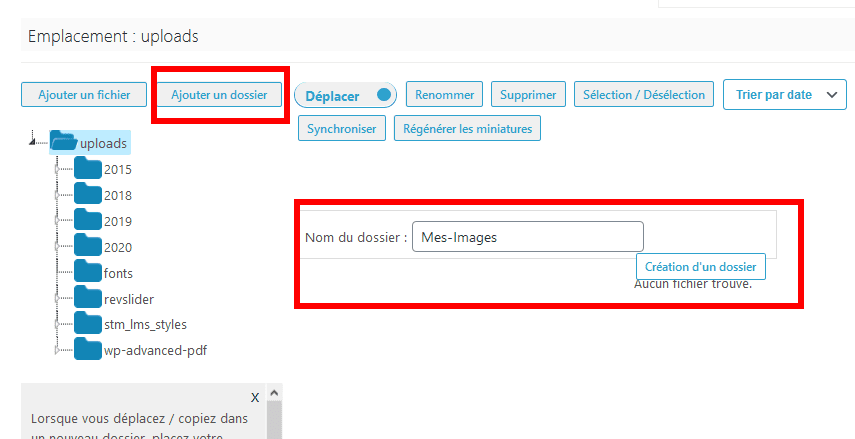The image size is (855, 439).
Task: Click the help notice scrollbar up arrow
Action: [274, 392]
